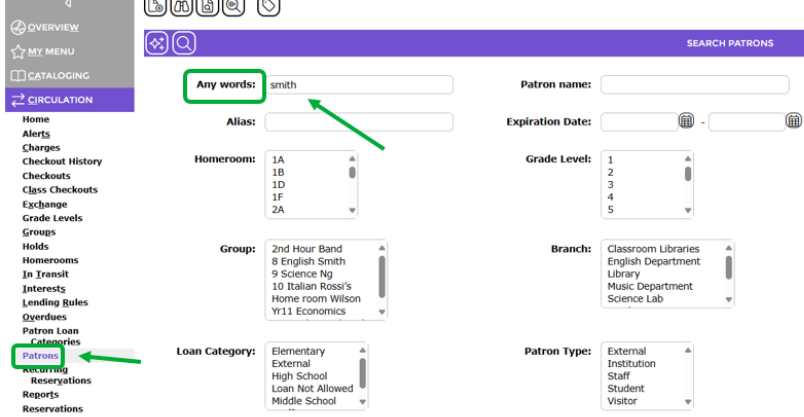
Task: Click the Group list up arrow
Action: point(381,248)
